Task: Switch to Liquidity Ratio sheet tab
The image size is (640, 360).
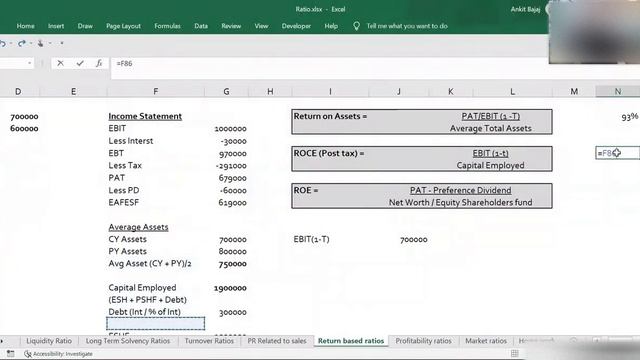Action: 49,341
